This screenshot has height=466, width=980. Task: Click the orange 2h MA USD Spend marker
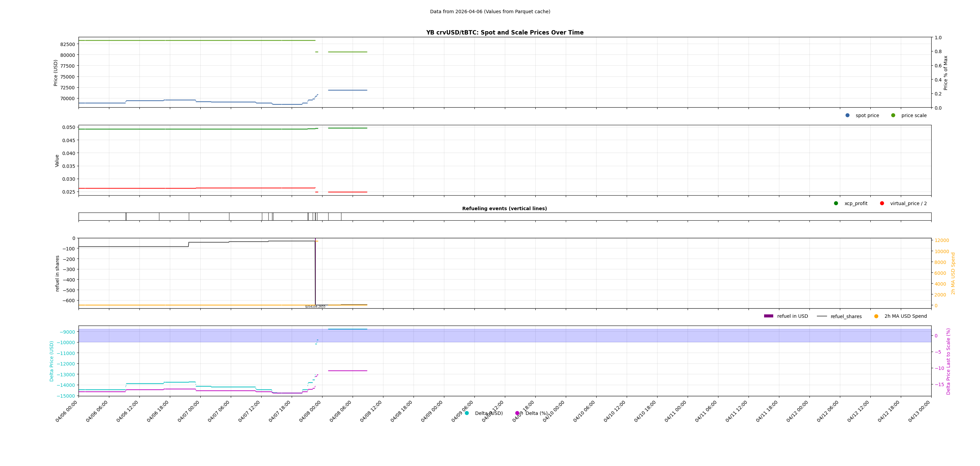click(876, 316)
